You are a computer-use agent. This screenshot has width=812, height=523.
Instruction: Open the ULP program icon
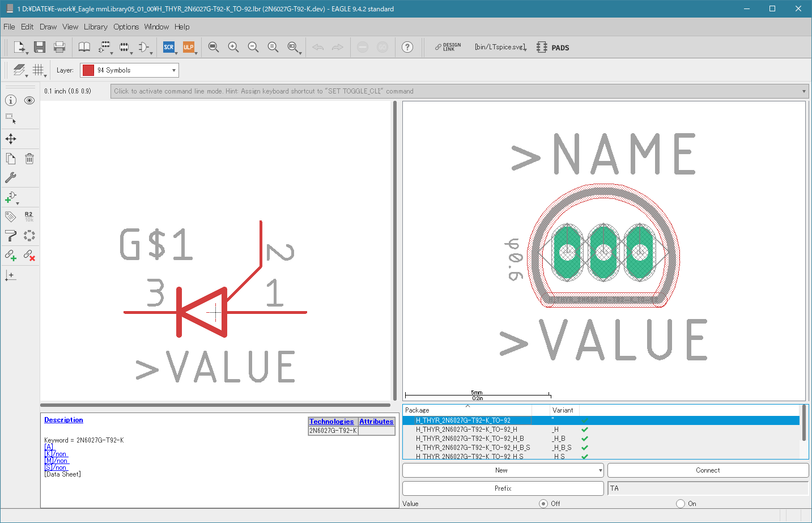coord(188,47)
